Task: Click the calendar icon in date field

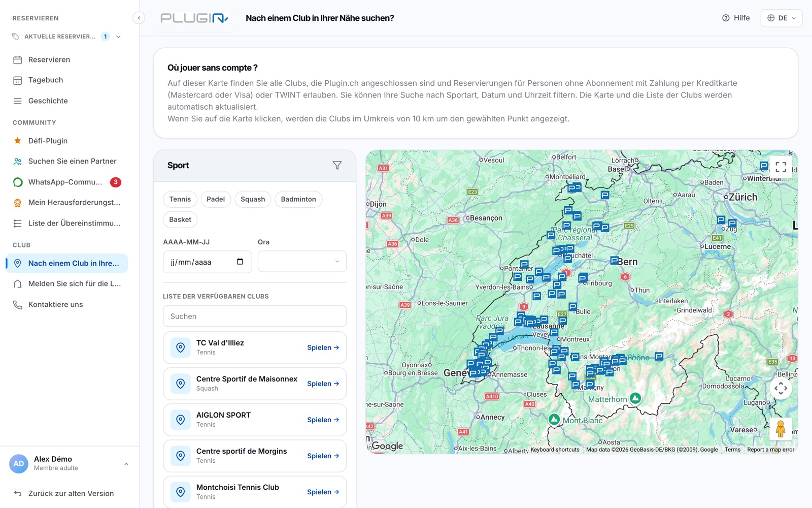Action: tap(240, 262)
